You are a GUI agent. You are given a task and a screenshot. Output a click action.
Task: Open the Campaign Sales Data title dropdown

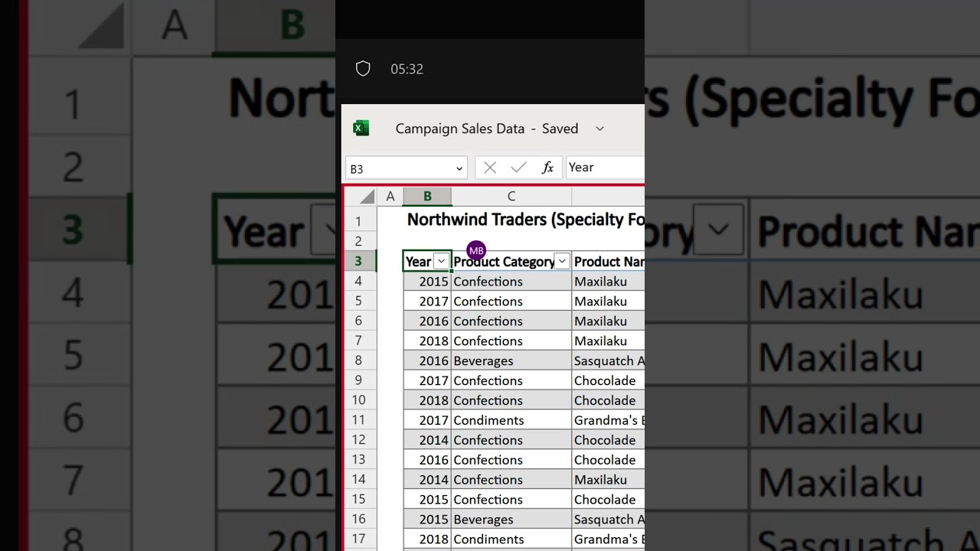tap(599, 129)
